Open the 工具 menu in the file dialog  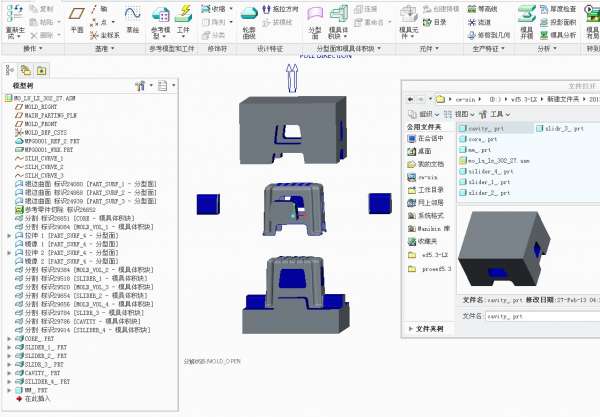[x=494, y=114]
